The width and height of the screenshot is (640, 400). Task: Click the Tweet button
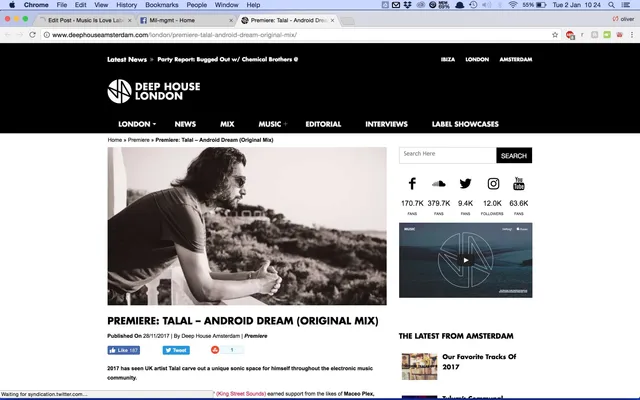pyautogui.click(x=176, y=350)
